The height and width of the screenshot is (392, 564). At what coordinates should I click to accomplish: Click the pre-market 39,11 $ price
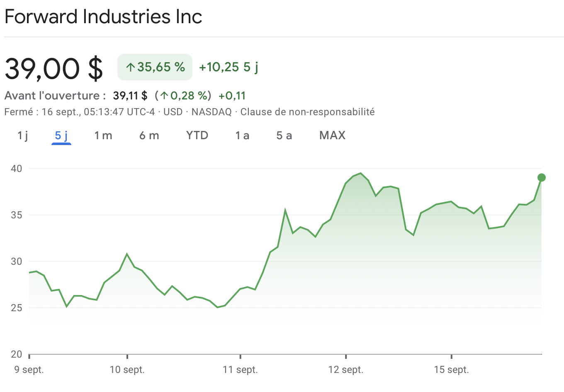[x=130, y=96]
